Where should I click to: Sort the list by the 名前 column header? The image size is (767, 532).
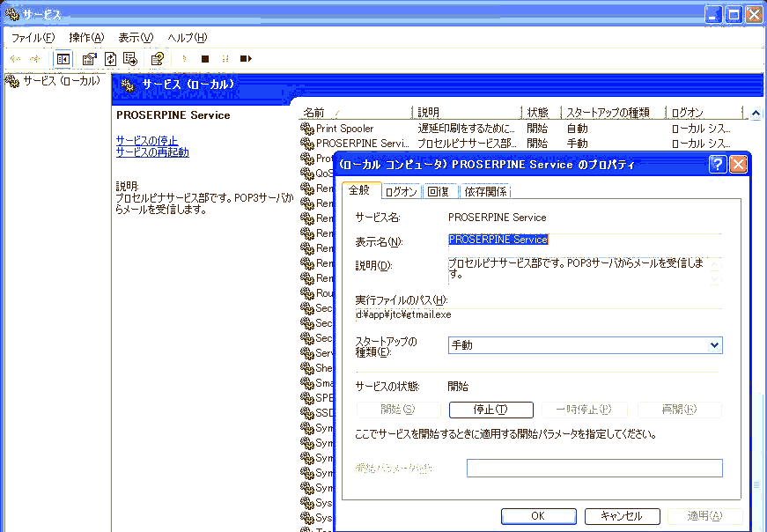tap(356, 113)
